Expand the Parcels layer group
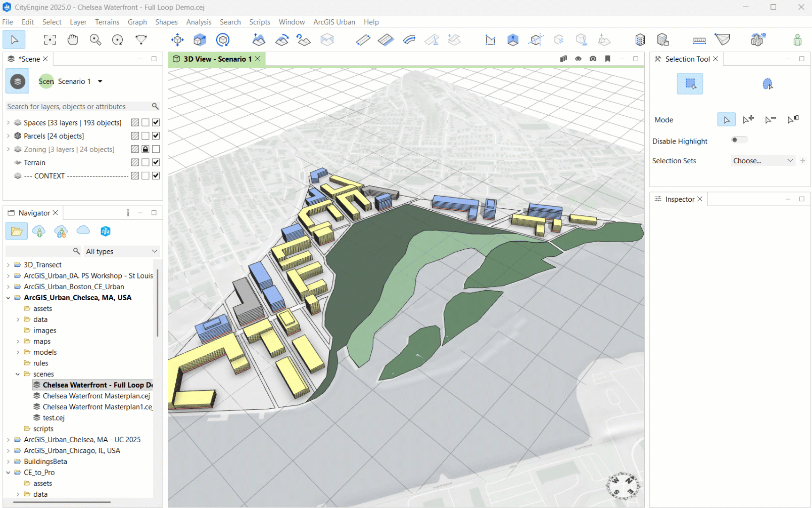Viewport: 812px width, 508px height. [8, 136]
